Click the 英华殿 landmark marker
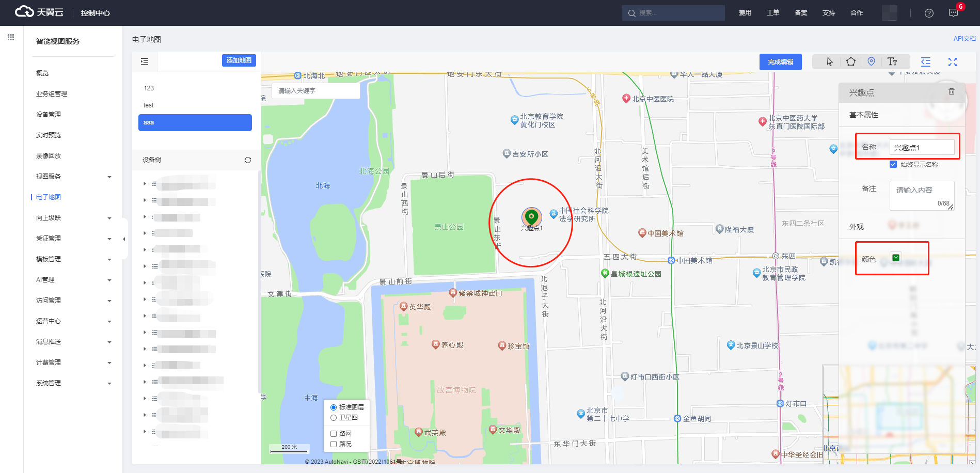 pos(404,306)
